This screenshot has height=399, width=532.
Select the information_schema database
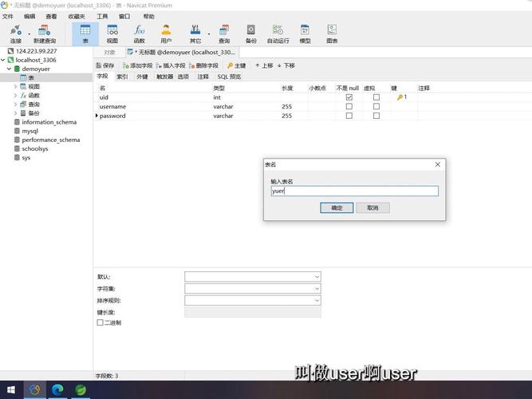tap(49, 122)
